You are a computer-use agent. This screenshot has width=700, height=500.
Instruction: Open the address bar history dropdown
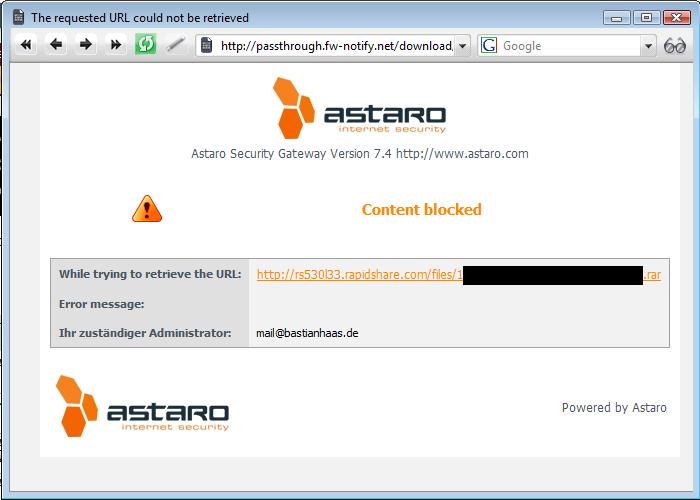click(x=462, y=46)
